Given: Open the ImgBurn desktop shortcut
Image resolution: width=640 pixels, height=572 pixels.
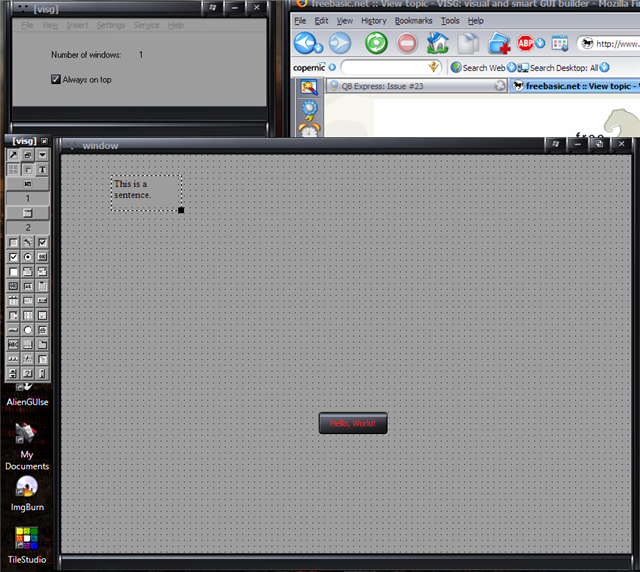Looking at the screenshot, I should [x=27, y=488].
